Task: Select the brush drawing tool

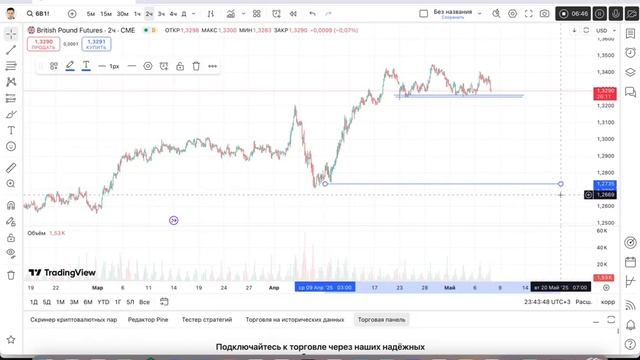Action: tap(11, 114)
